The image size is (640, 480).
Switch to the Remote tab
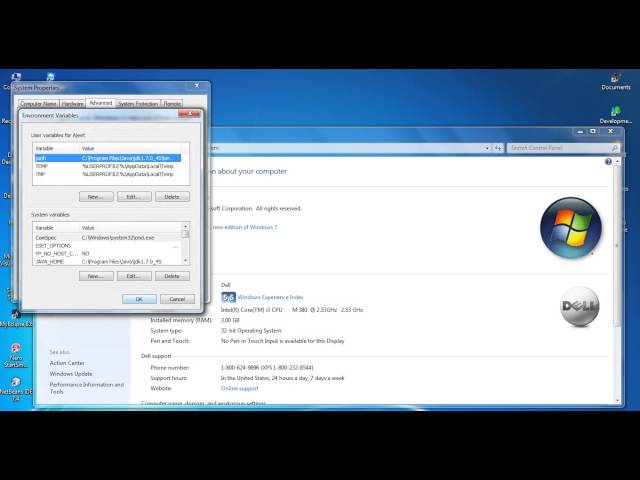172,104
